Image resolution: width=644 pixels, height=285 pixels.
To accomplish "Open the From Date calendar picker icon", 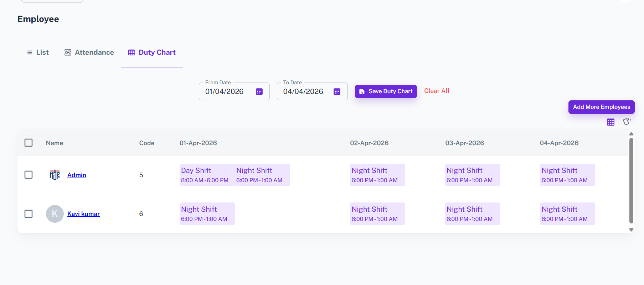I will pyautogui.click(x=259, y=92).
